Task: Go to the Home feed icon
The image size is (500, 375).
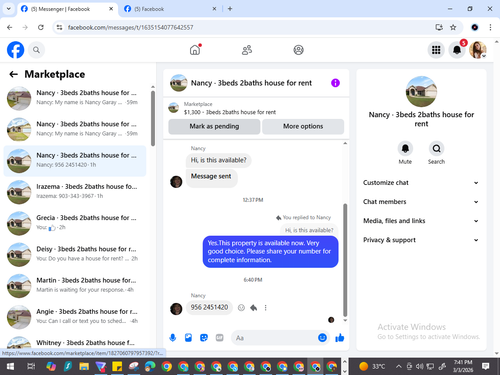Action: 195,50
